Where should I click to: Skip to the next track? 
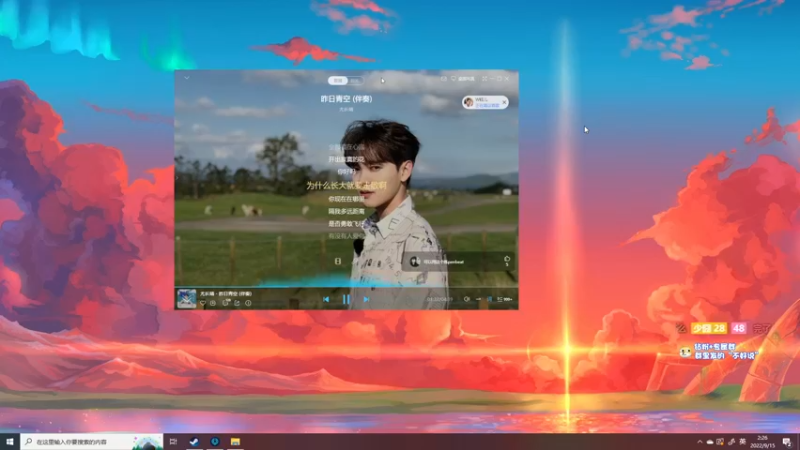click(x=366, y=299)
